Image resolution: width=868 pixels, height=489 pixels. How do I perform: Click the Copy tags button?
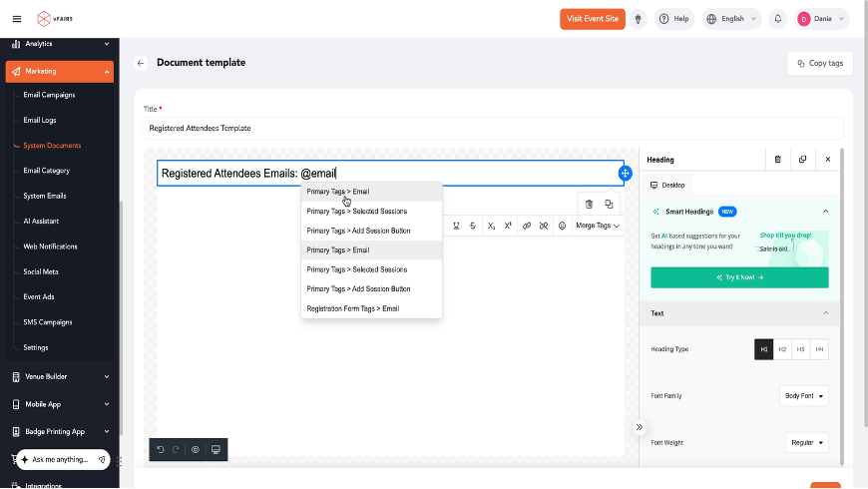point(820,63)
